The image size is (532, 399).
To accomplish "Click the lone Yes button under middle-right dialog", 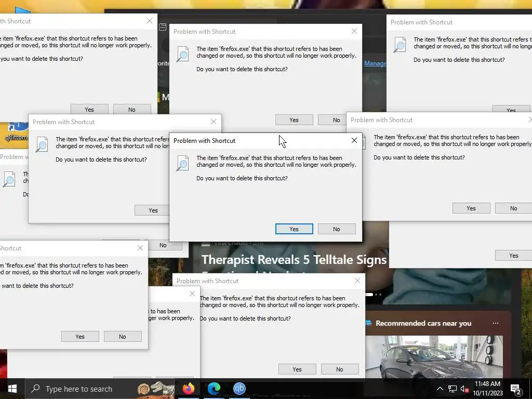I will pos(513,256).
